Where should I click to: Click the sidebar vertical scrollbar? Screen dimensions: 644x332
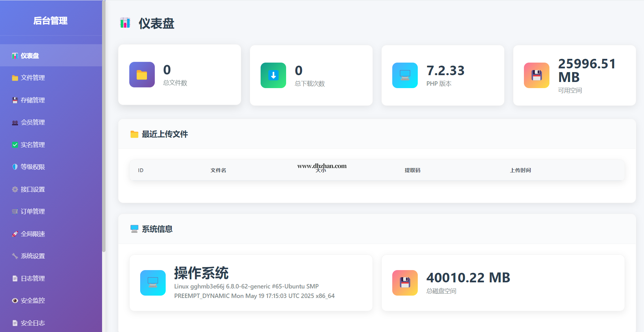pyautogui.click(x=104, y=136)
